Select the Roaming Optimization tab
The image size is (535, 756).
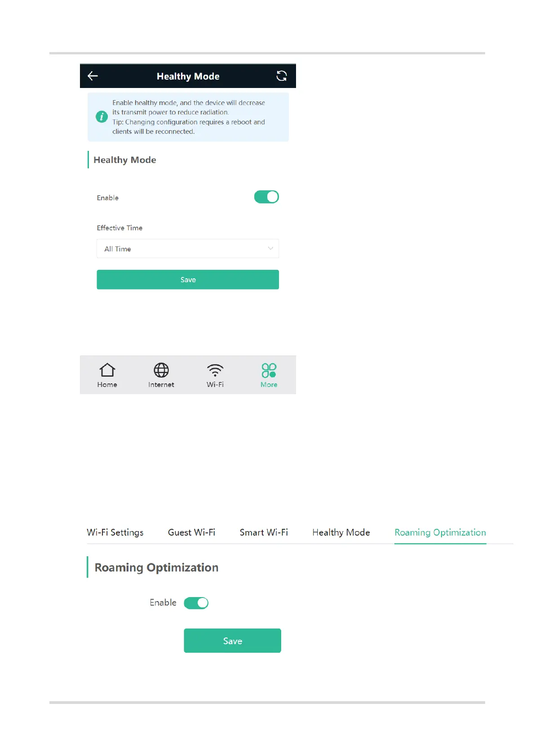(440, 532)
